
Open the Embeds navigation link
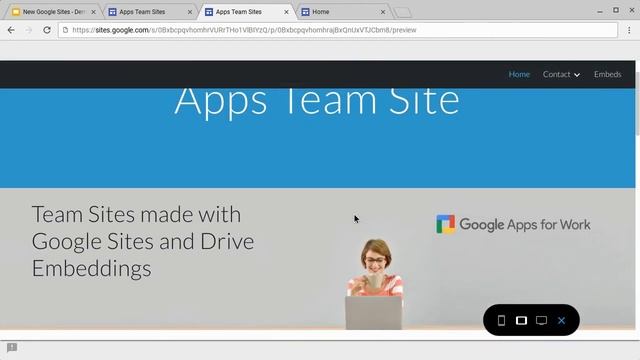pyautogui.click(x=607, y=74)
